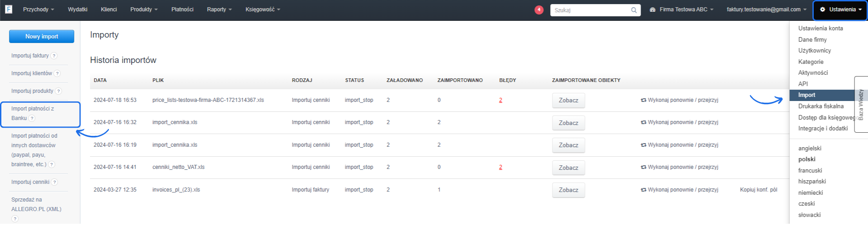Switch language to słowacki
This screenshot has width=868, height=226.
click(x=809, y=215)
